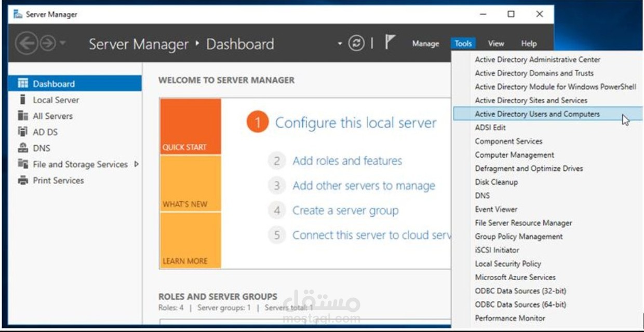Screen dimensions: 644x332
Task: Close the Tools menu
Action: (x=463, y=44)
